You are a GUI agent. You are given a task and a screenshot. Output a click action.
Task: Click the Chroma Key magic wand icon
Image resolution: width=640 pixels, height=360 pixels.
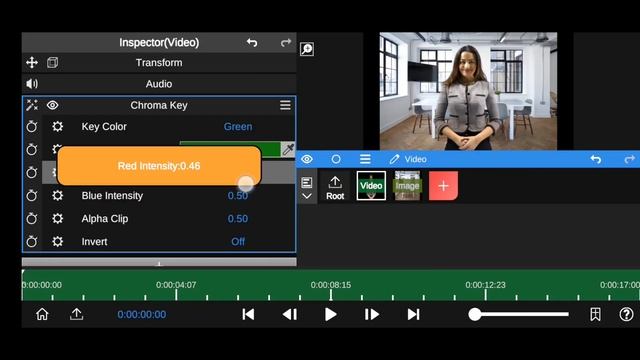point(32,105)
